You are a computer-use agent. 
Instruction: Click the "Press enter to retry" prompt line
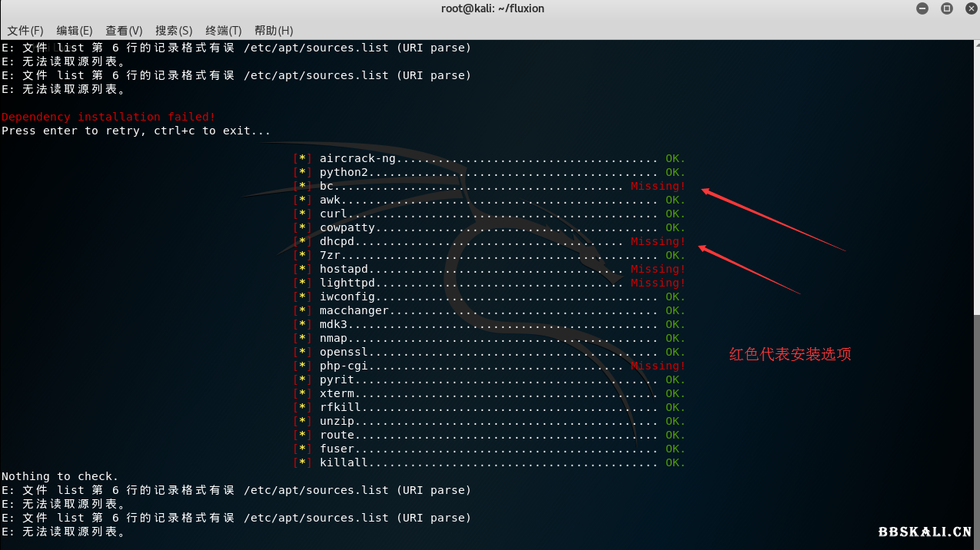(136, 131)
